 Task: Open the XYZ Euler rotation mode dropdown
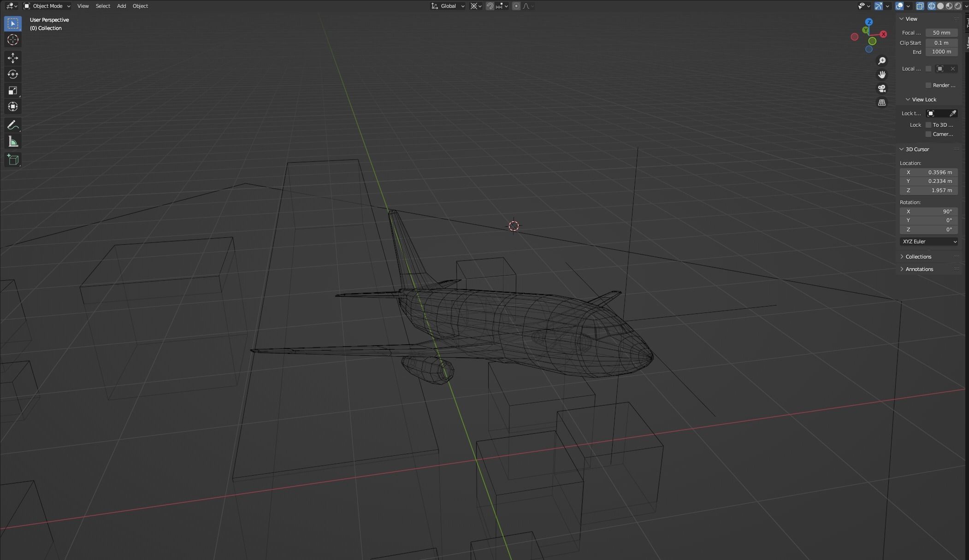929,242
